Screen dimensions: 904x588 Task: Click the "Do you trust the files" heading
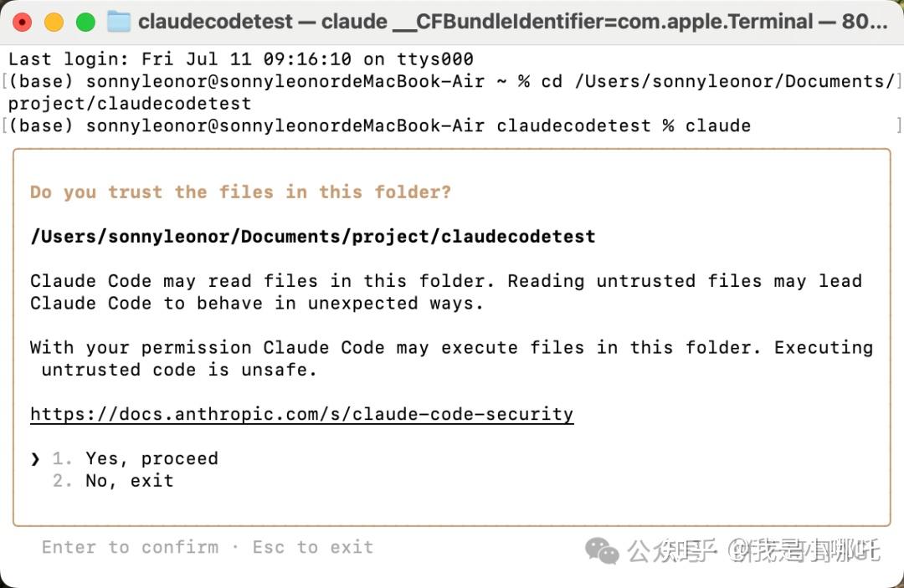240,192
